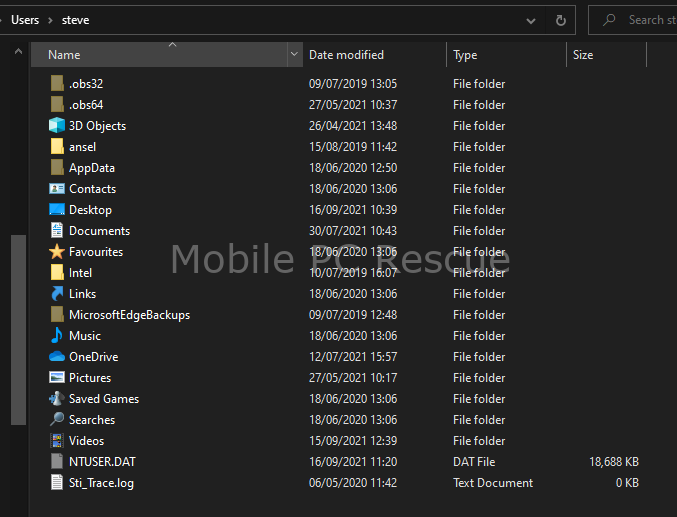Click the Music note icon
This screenshot has height=517, width=677.
(57, 336)
